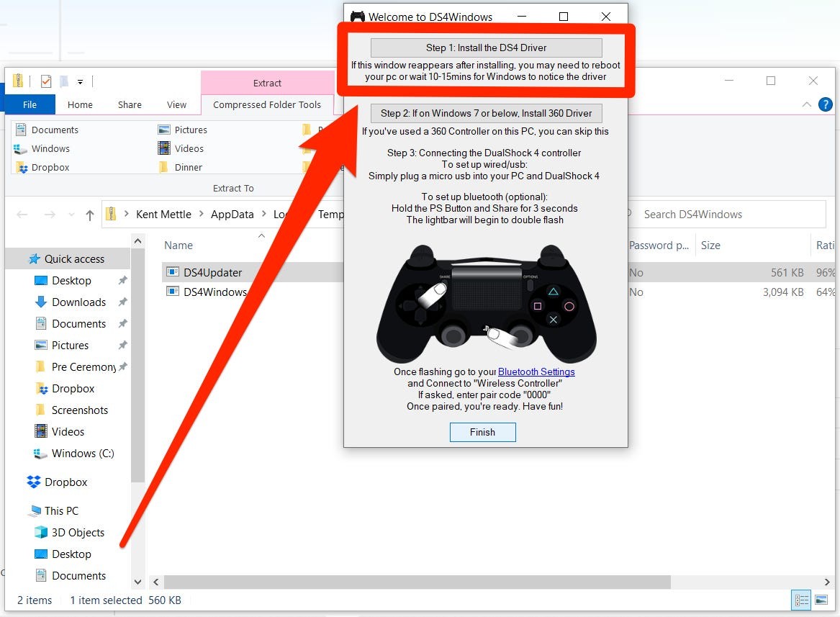The width and height of the screenshot is (840, 617).
Task: Select the DS4Updater file
Action: [212, 272]
